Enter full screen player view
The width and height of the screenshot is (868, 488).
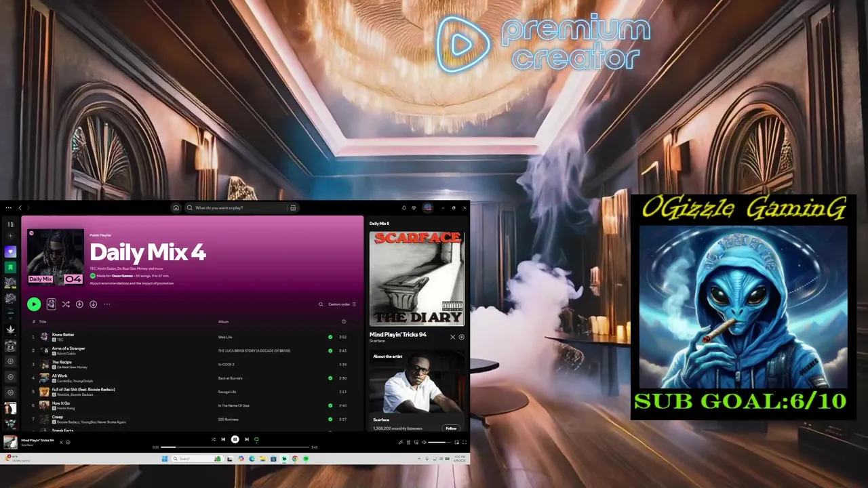(465, 443)
